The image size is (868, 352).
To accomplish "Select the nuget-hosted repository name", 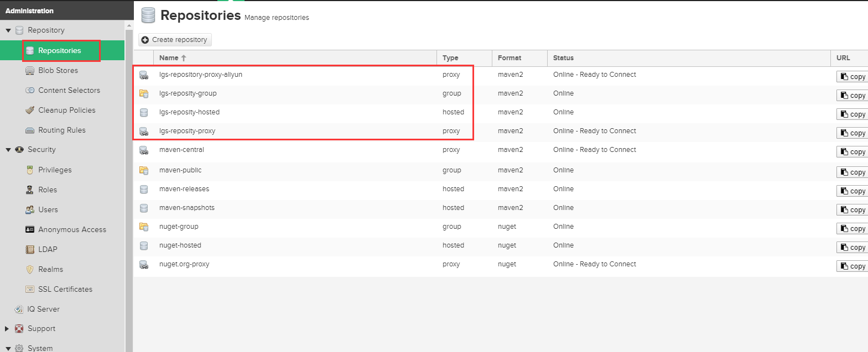I will point(180,245).
